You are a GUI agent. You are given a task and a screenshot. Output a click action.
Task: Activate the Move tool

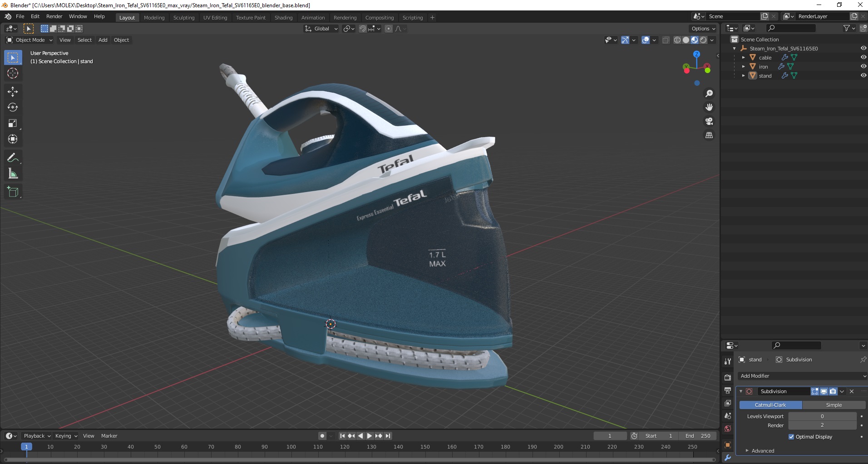(x=13, y=92)
